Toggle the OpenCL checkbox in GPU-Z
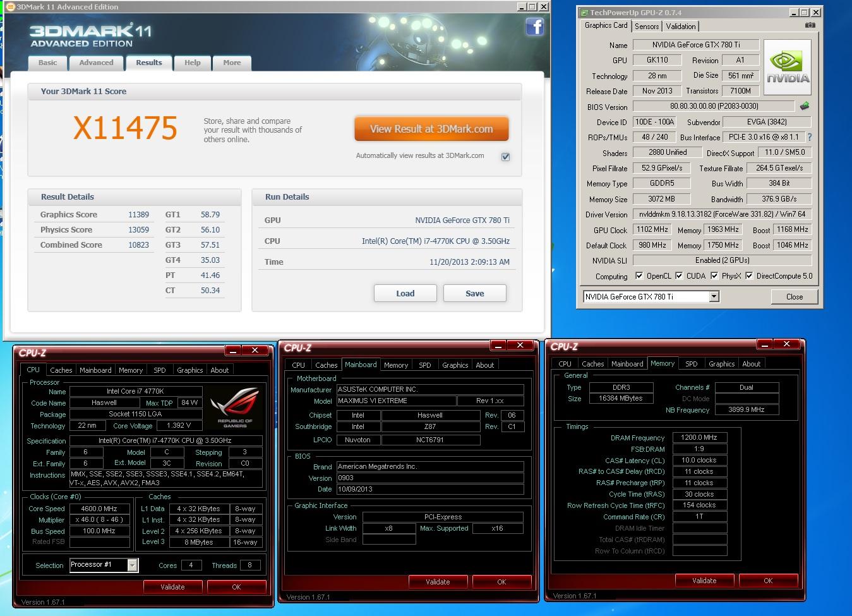 click(639, 275)
